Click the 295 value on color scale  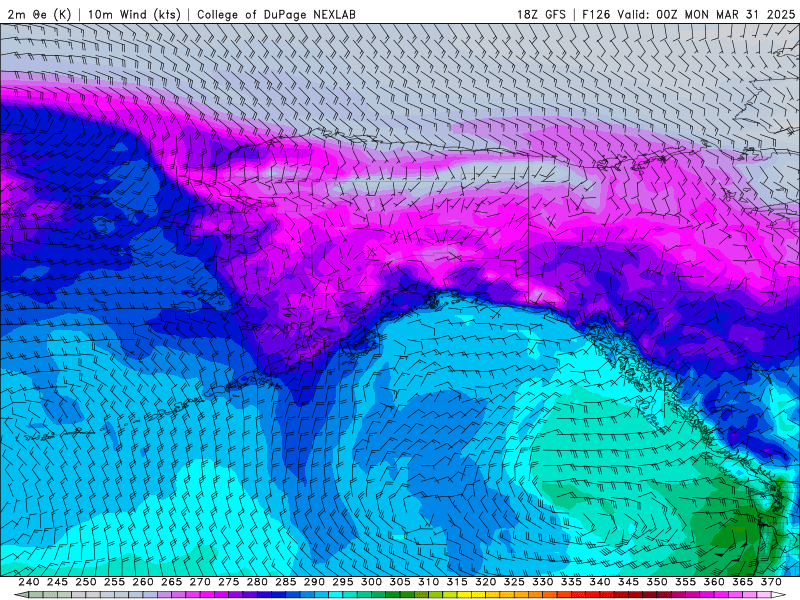tap(343, 582)
